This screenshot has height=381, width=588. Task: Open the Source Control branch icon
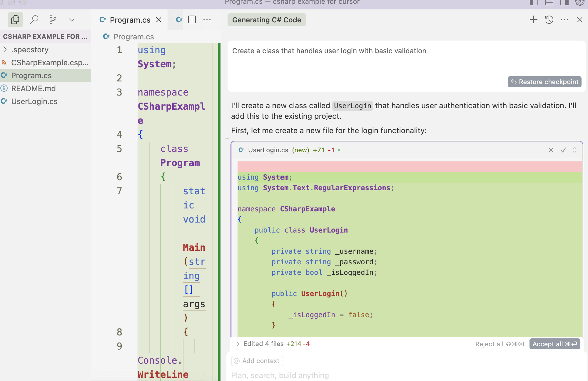pyautogui.click(x=53, y=20)
